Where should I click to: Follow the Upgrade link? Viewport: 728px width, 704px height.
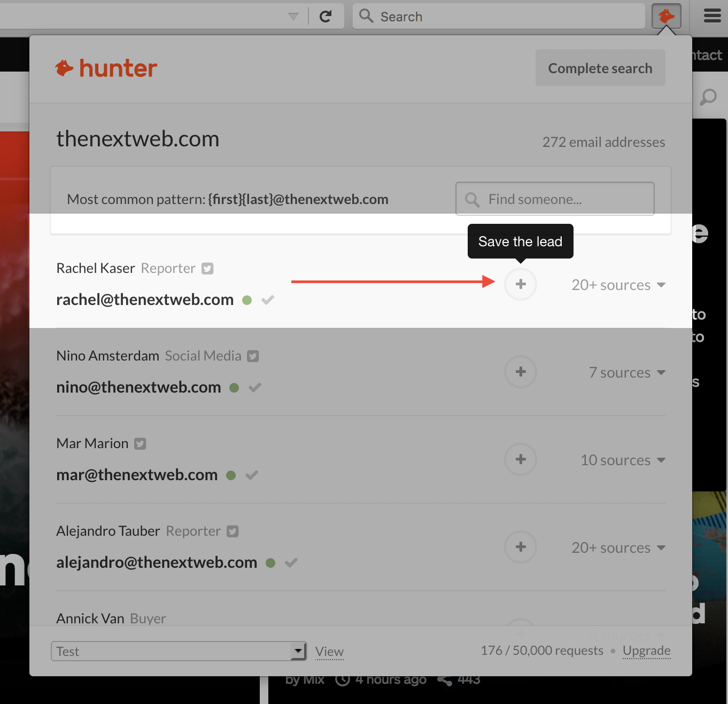click(x=647, y=651)
